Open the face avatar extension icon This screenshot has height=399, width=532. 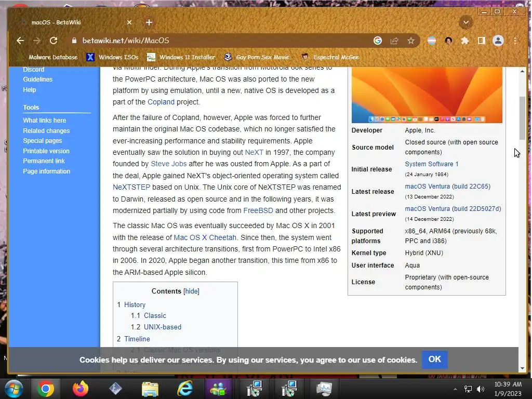tap(448, 41)
